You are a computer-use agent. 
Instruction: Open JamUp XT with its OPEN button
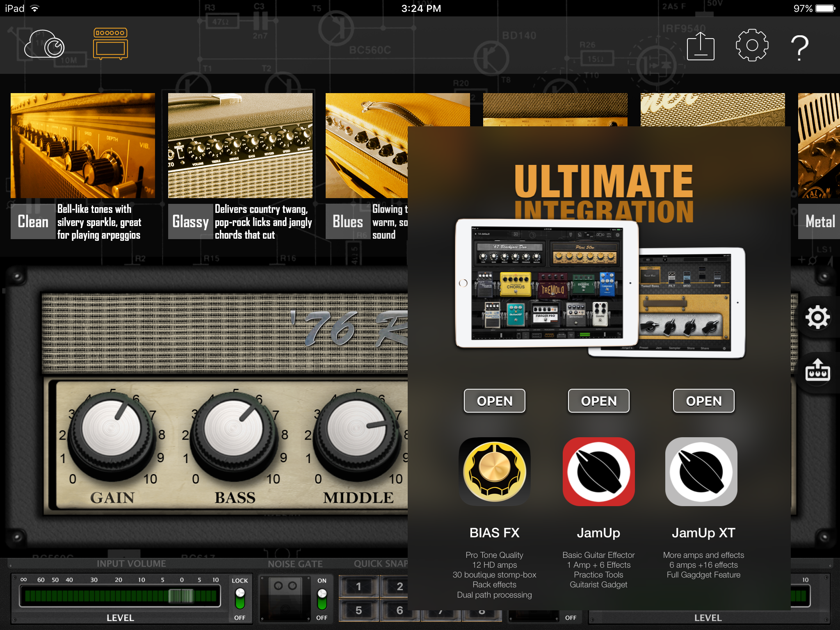(x=704, y=401)
